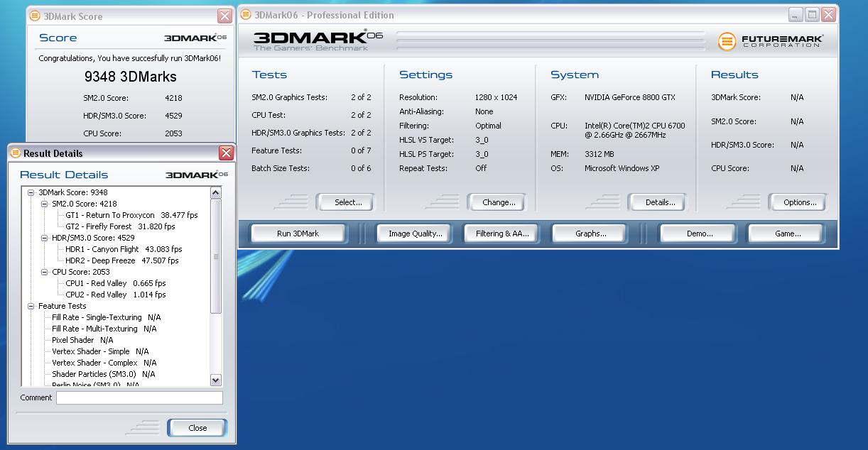Click Feature Tests 0 of 7 value
The image size is (868, 450).
[x=361, y=150]
